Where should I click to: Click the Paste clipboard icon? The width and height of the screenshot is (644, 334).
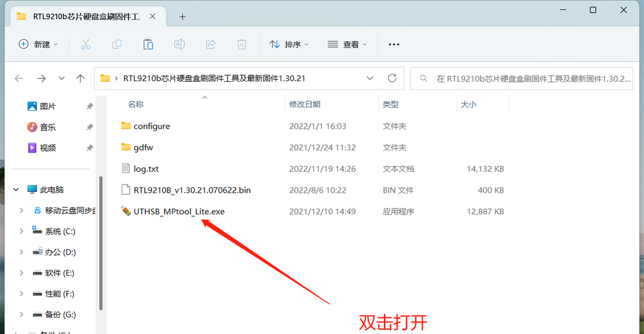(148, 44)
